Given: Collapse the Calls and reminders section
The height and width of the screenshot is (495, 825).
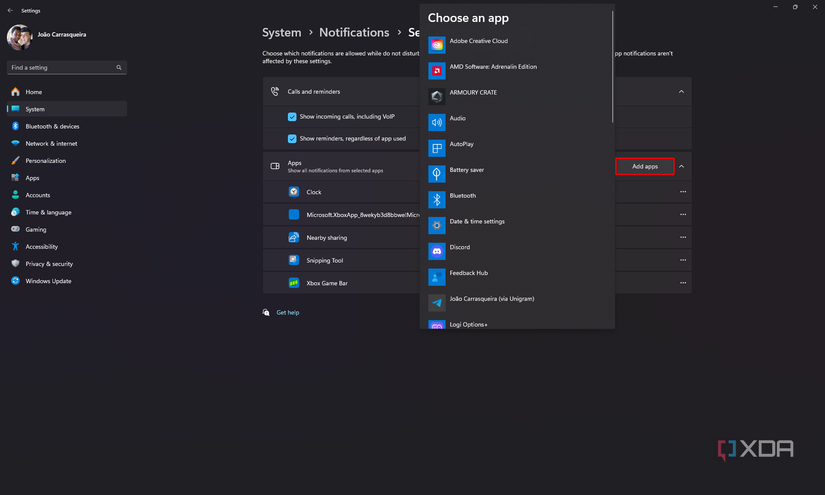Looking at the screenshot, I should (x=682, y=92).
